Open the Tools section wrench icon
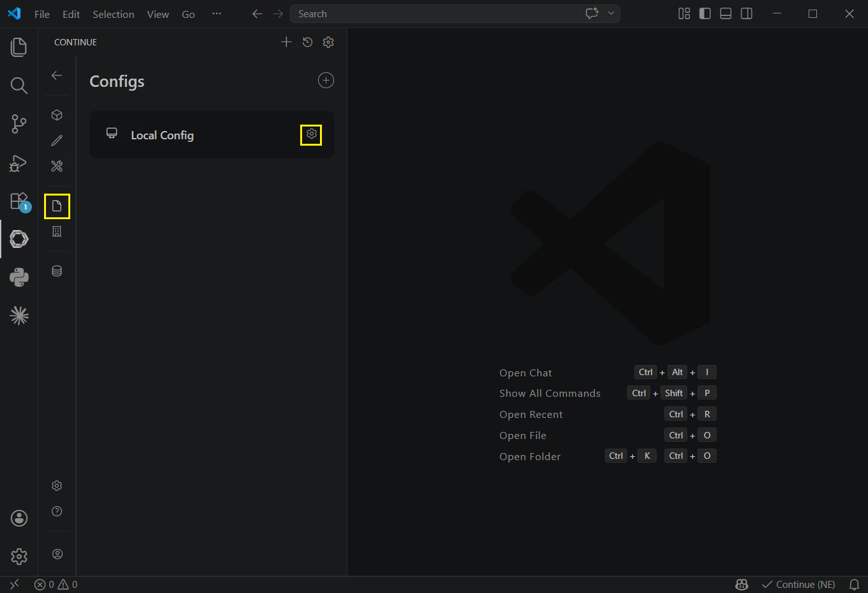Image resolution: width=868 pixels, height=593 pixels. point(57,166)
